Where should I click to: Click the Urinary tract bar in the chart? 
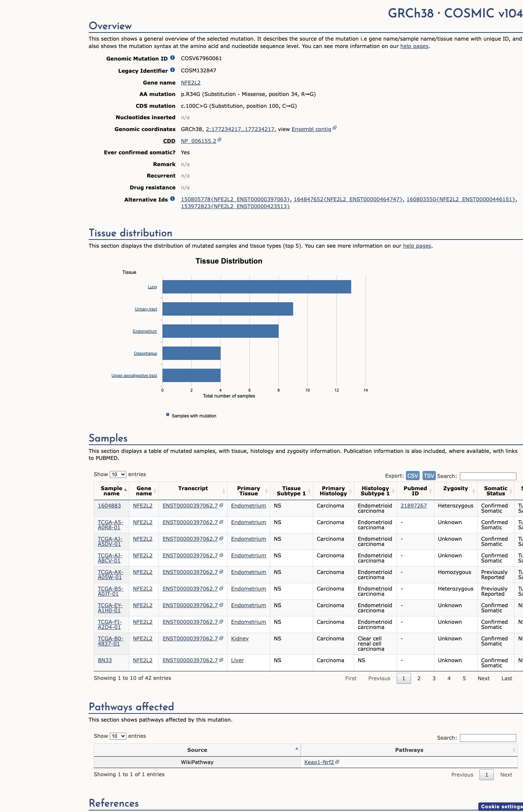(228, 309)
